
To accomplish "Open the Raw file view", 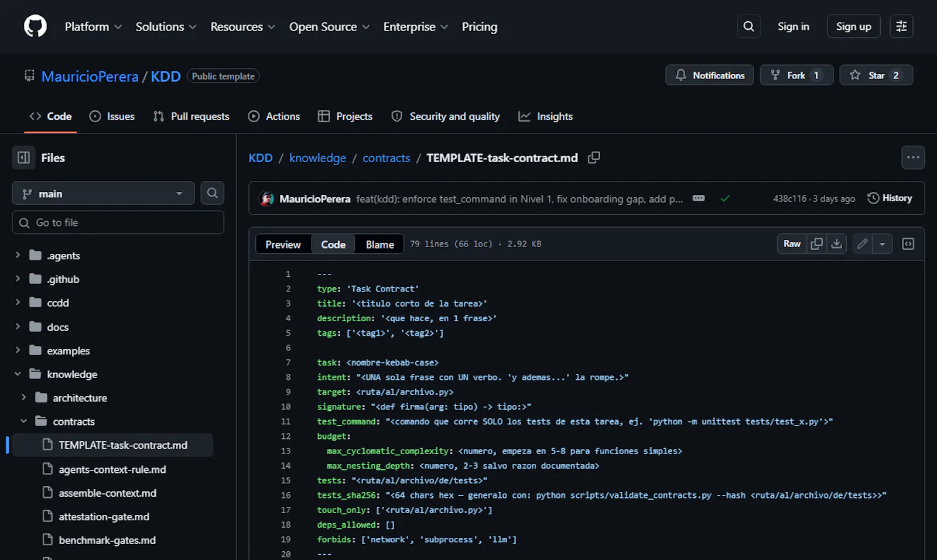I will click(x=792, y=243).
